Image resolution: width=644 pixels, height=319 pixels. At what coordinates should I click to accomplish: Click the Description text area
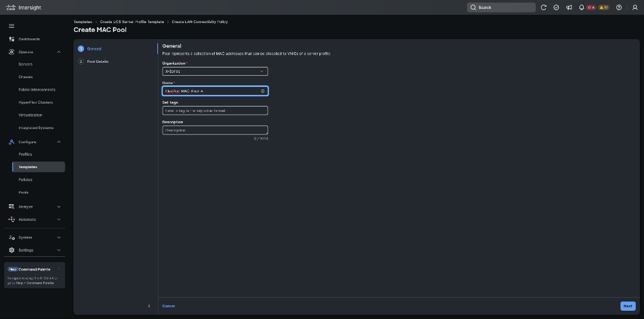(x=215, y=130)
